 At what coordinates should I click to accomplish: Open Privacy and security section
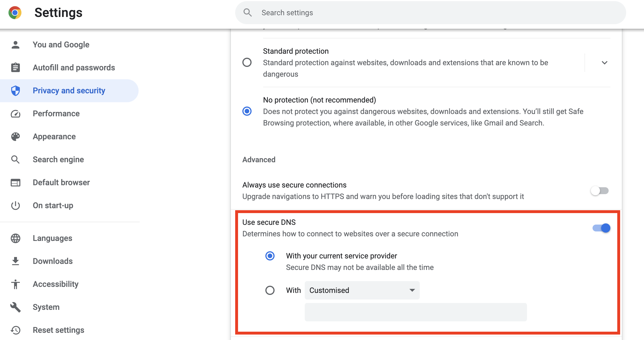pos(69,91)
